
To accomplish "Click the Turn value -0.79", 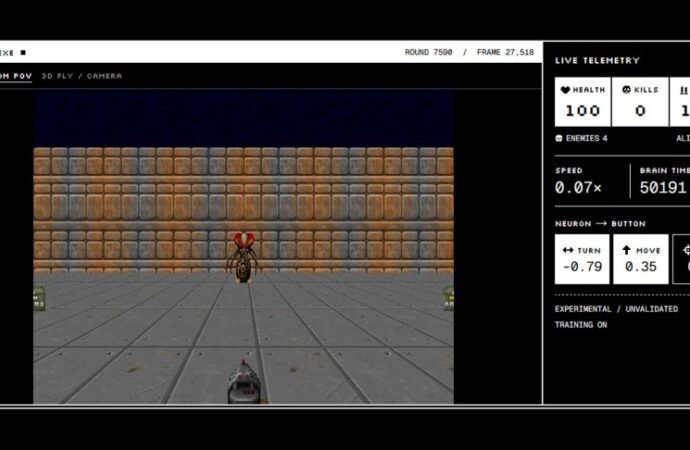I will (x=583, y=267).
